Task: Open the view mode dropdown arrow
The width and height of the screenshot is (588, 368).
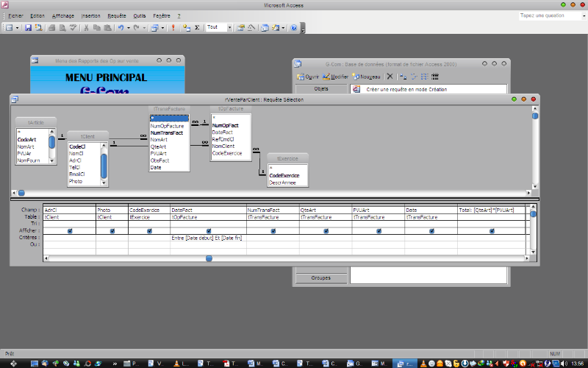Action: (18, 28)
